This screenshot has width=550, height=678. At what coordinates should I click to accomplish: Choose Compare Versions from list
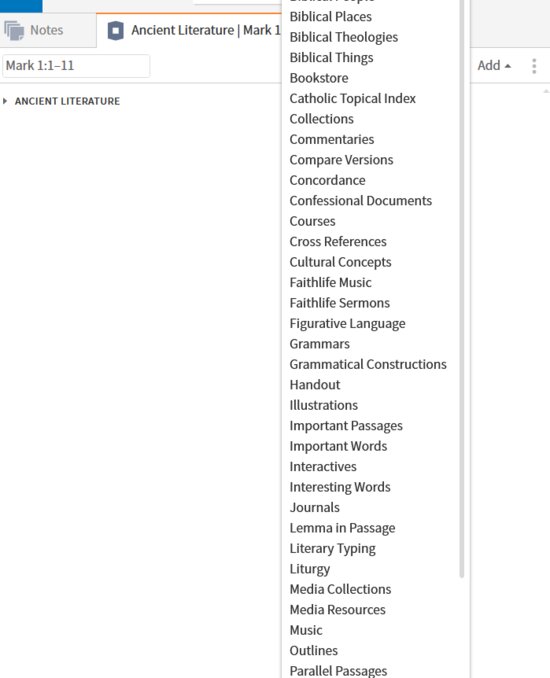(341, 160)
